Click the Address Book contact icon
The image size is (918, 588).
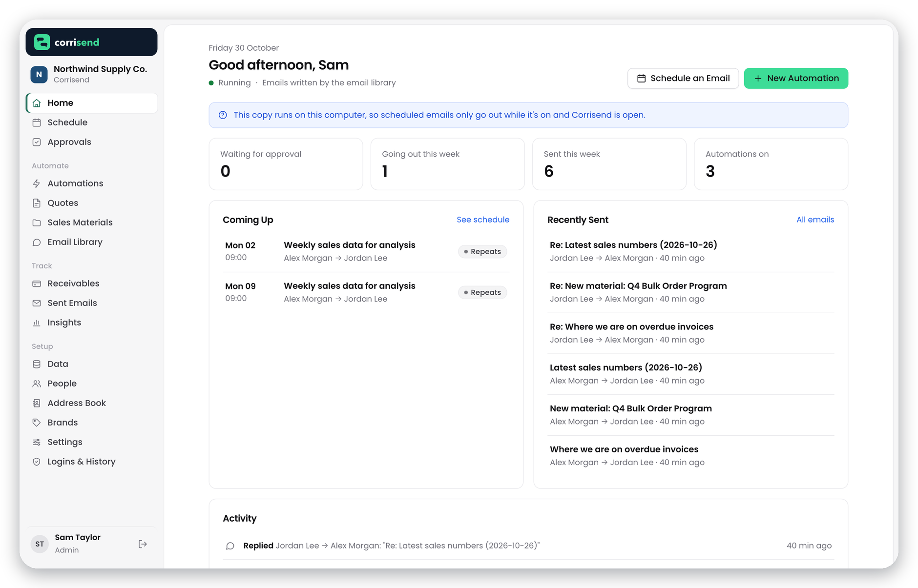[x=37, y=403]
